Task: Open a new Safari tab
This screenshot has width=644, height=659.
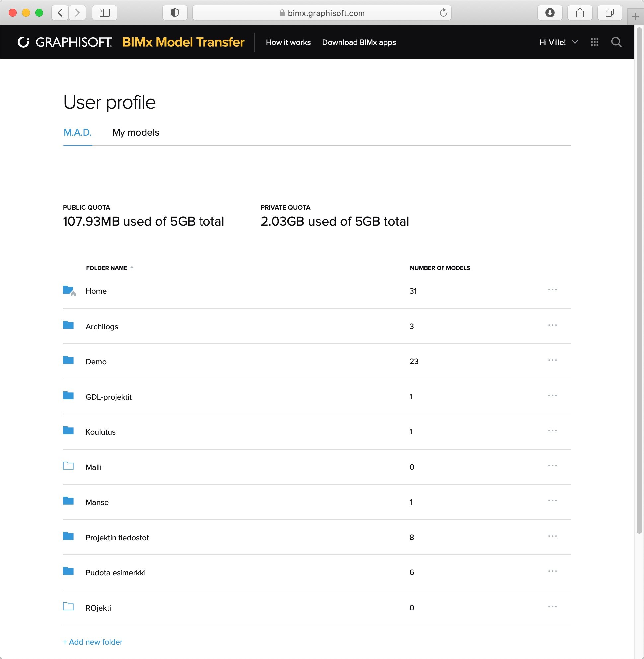Action: coord(636,16)
